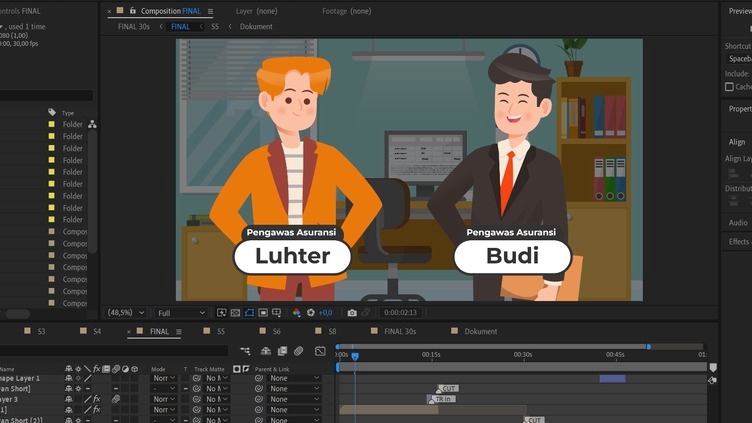This screenshot has width=752, height=423.
Task: Toggle Shy switch on Shape Layer 1 row
Action: [x=69, y=378]
